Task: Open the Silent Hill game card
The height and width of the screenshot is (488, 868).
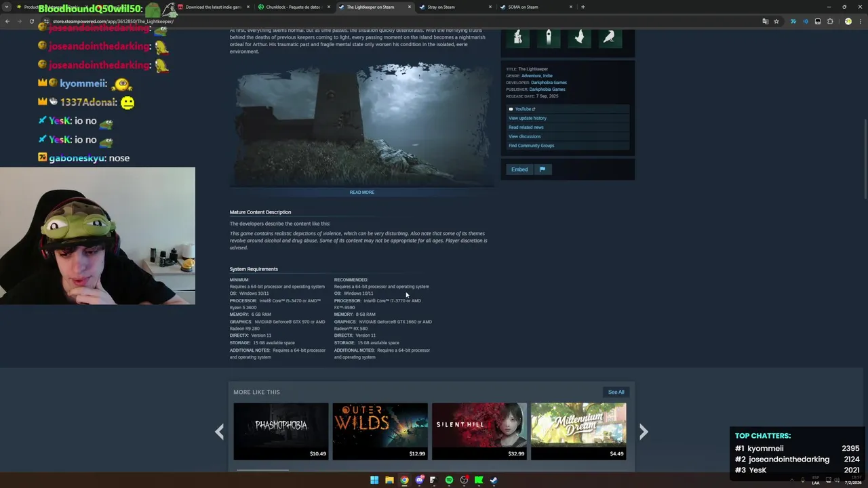Action: pos(479,432)
